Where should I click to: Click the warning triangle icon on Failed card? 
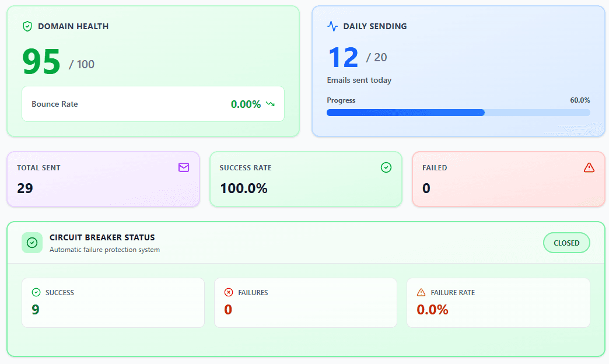[589, 167]
